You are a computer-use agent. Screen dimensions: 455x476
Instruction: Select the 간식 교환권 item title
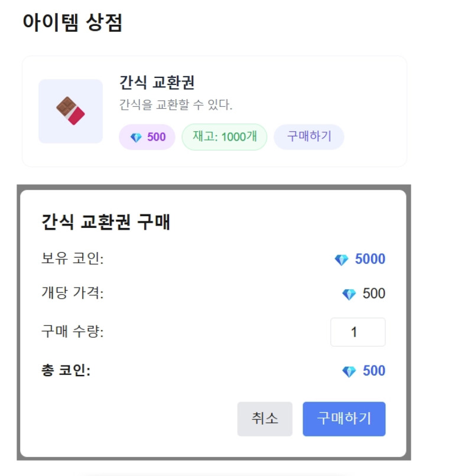coord(157,82)
